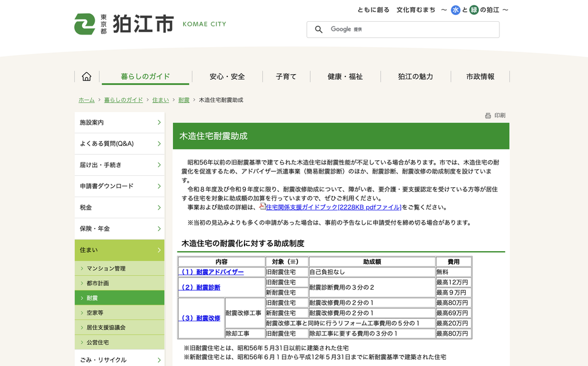
Task: Click chevron on 保険・年金 row
Action: click(x=159, y=229)
